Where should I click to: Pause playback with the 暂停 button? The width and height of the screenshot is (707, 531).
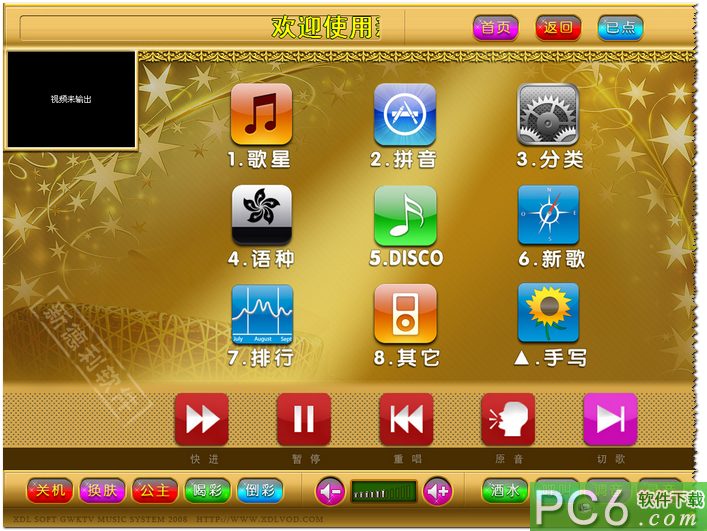[x=304, y=419]
